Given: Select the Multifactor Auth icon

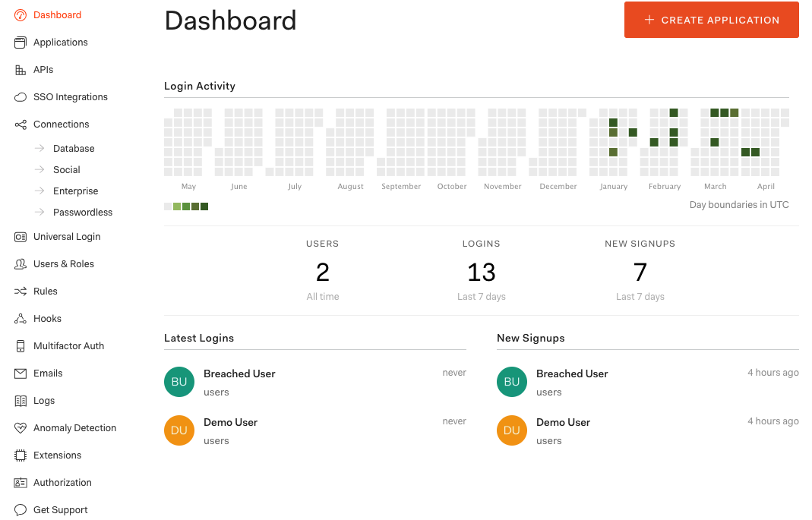Looking at the screenshot, I should point(21,345).
